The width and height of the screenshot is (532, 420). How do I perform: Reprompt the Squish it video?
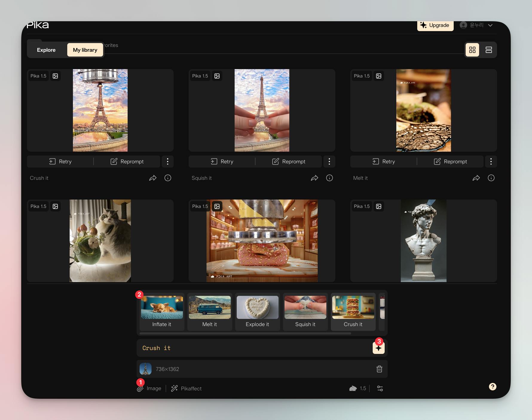289,162
